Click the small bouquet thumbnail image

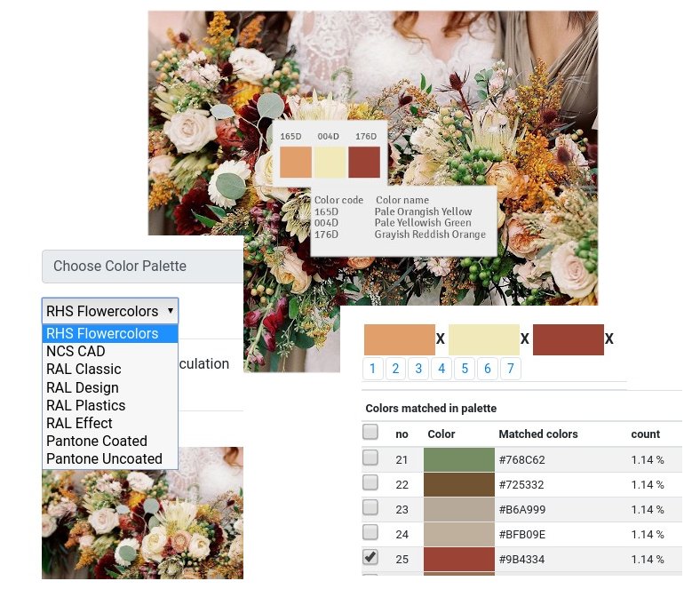click(x=142, y=513)
